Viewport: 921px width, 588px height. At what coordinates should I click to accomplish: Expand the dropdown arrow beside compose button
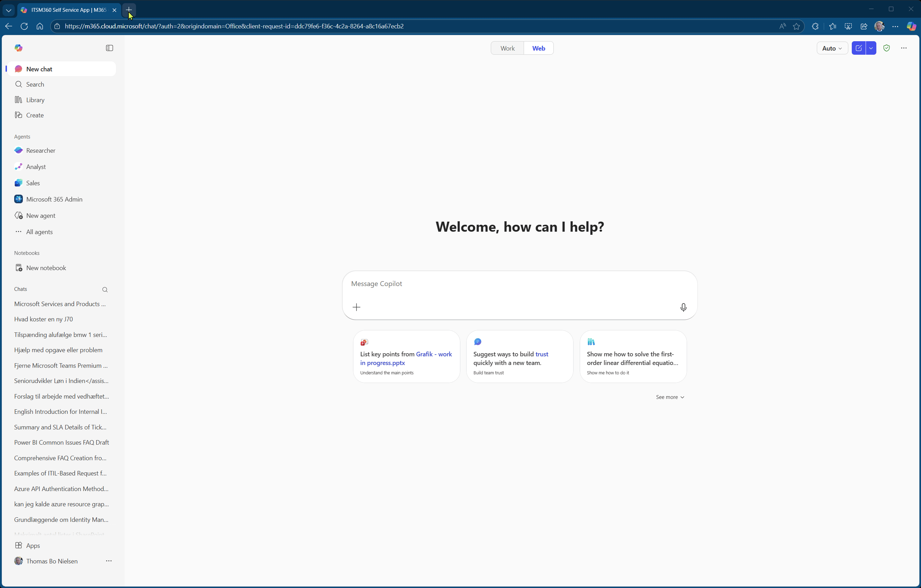coord(871,48)
